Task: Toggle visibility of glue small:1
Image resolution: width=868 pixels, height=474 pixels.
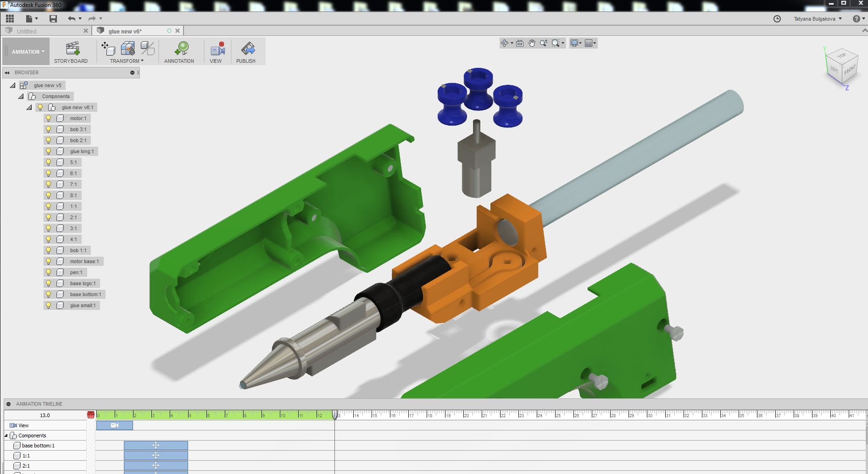Action: click(48, 305)
